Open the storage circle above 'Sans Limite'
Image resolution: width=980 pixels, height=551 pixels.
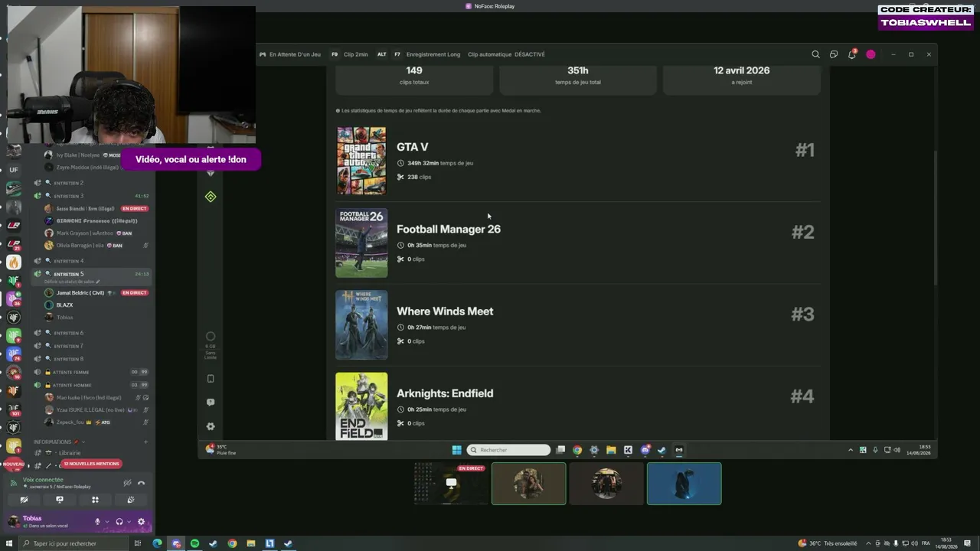tap(211, 336)
